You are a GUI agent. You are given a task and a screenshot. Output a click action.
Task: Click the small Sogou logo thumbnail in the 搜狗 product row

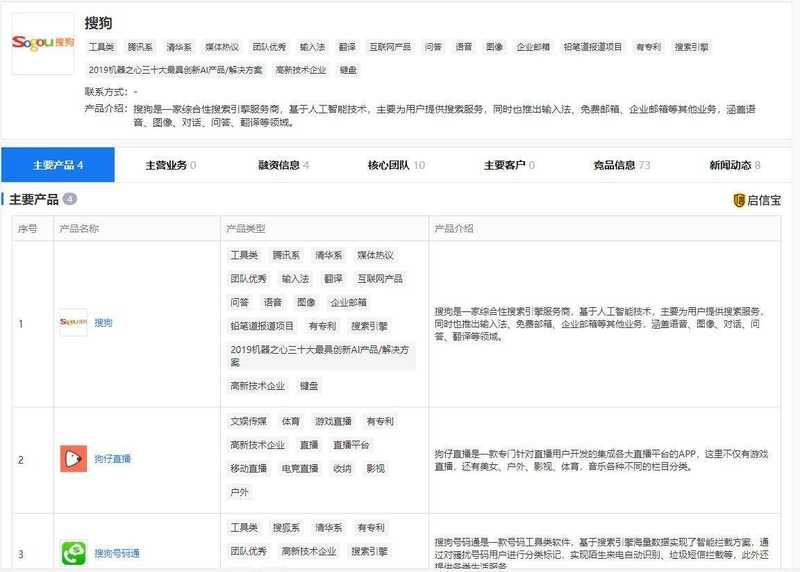(73, 322)
